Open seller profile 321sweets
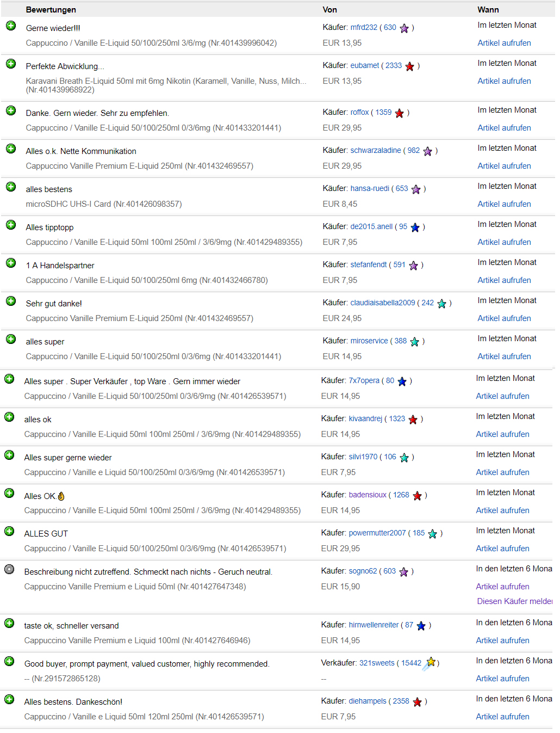Viewport: 560px width, 733px height. tap(377, 663)
